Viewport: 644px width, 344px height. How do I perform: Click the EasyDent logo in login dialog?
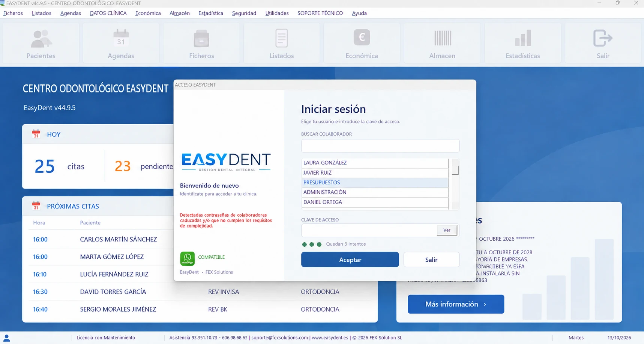226,162
